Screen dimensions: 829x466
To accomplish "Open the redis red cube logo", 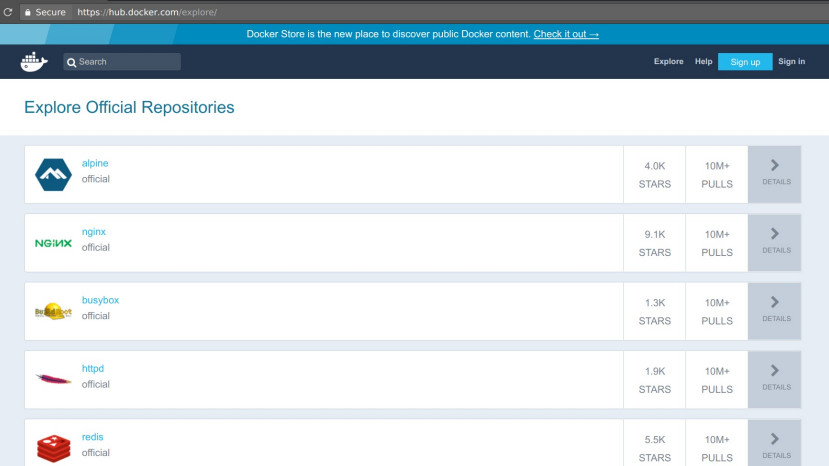I will pyautogui.click(x=53, y=448).
